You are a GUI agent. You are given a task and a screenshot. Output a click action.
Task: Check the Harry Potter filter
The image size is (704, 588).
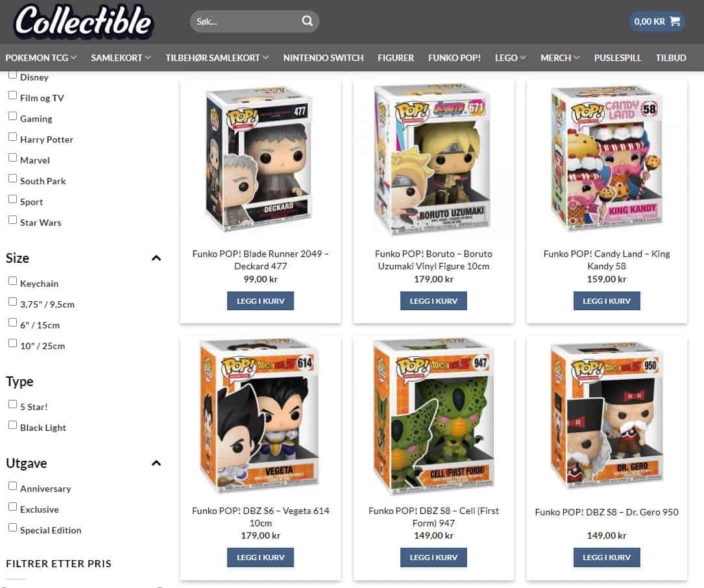pos(12,137)
